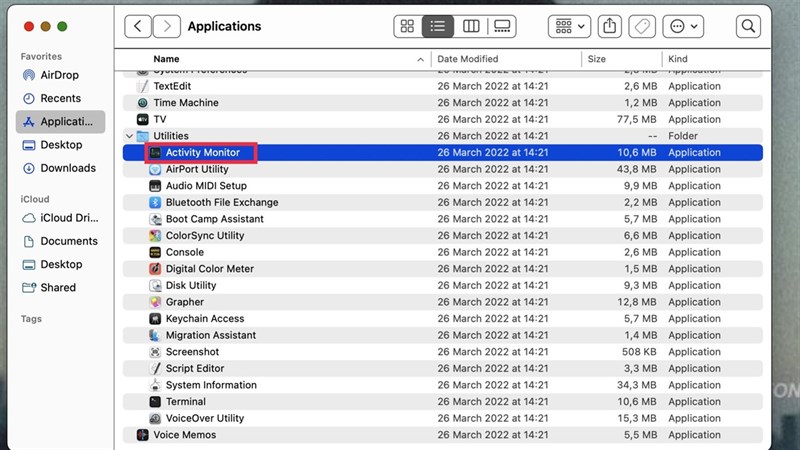Click the 'Grapher' file name
This screenshot has height=450, width=800.
tap(185, 302)
